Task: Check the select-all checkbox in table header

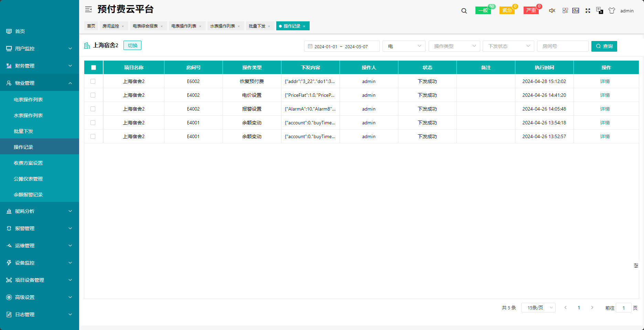Action: coord(94,68)
